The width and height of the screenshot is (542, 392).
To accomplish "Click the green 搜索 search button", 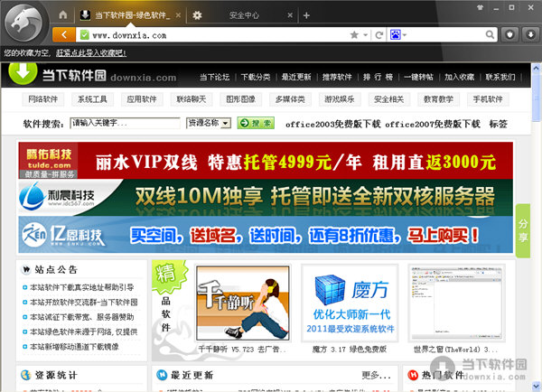I will pos(255,123).
